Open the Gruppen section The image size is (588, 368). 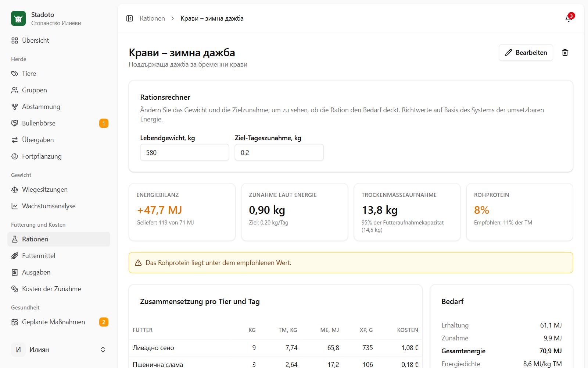[x=59, y=90]
